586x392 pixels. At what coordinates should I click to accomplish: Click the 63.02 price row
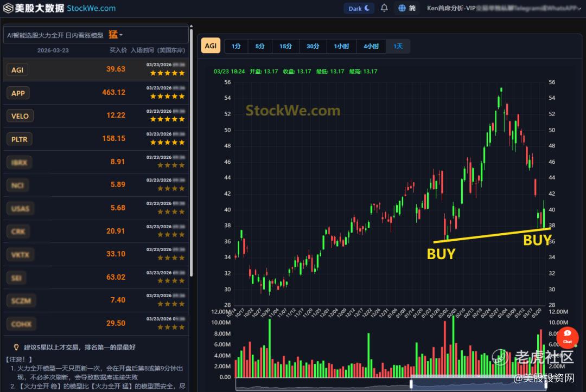[97, 278]
